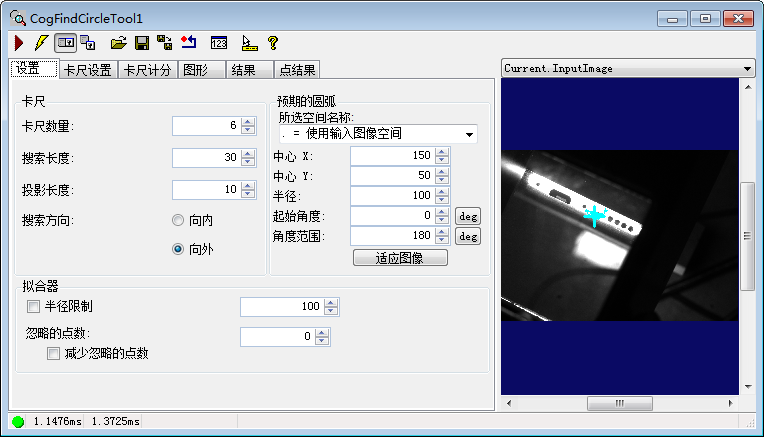This screenshot has height=437, width=764.
Task: Enable the 半径限制 checkbox
Action: pyautogui.click(x=33, y=306)
